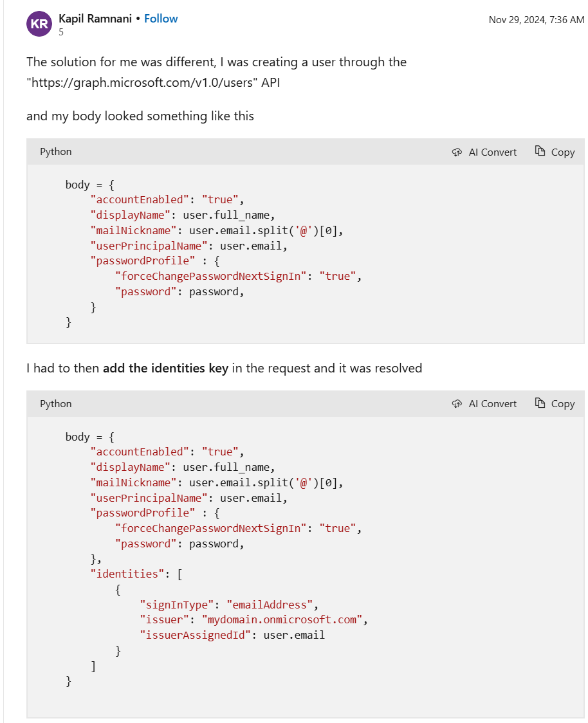Click the reputation score 5 under the avatar
588x723 pixels.
click(61, 32)
